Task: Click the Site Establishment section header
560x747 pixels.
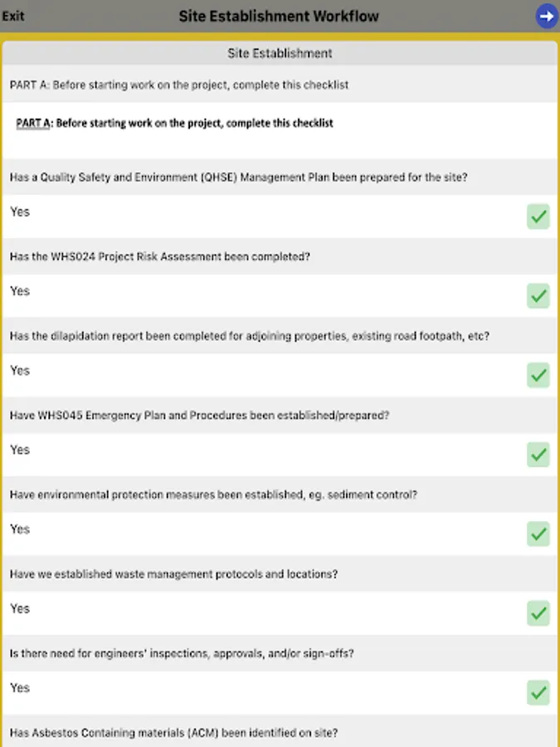Action: click(x=280, y=53)
